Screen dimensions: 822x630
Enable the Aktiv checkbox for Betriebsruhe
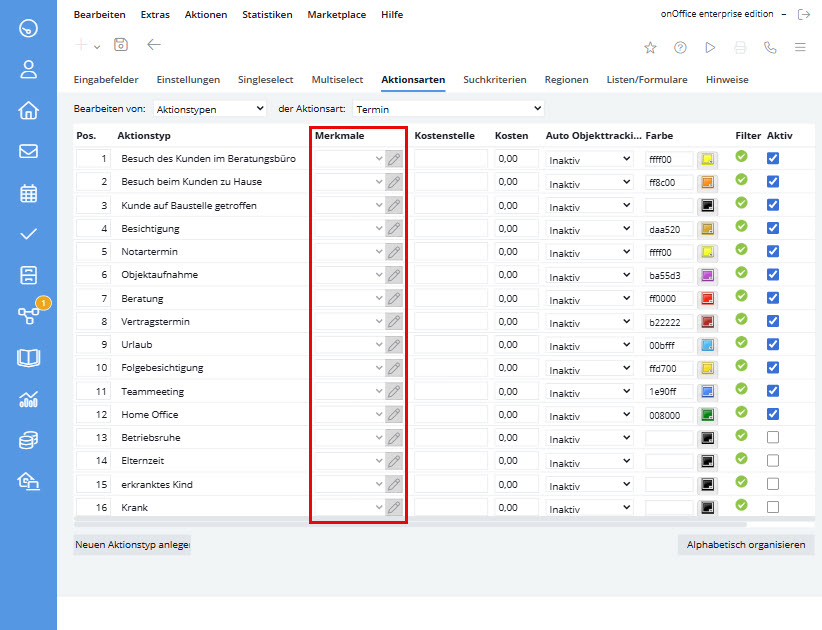pos(773,438)
